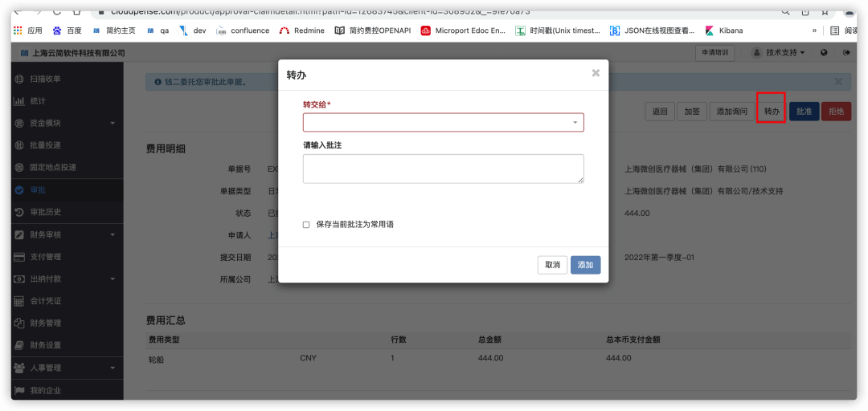Open 财务管理 in sidebar

pos(67,323)
